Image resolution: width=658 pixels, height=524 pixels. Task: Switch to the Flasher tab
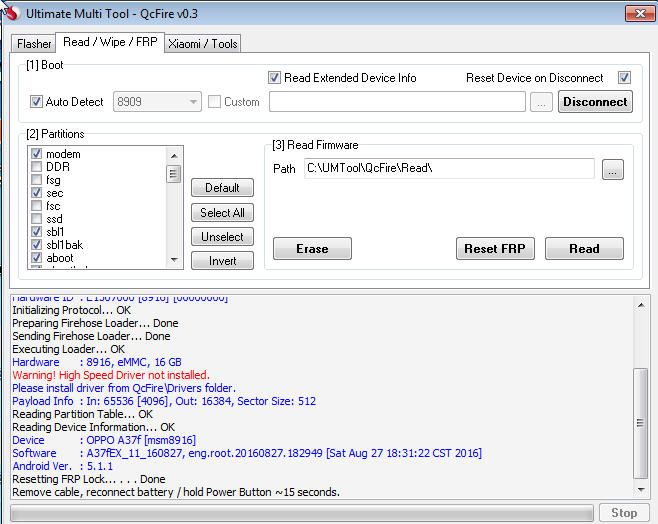34,44
